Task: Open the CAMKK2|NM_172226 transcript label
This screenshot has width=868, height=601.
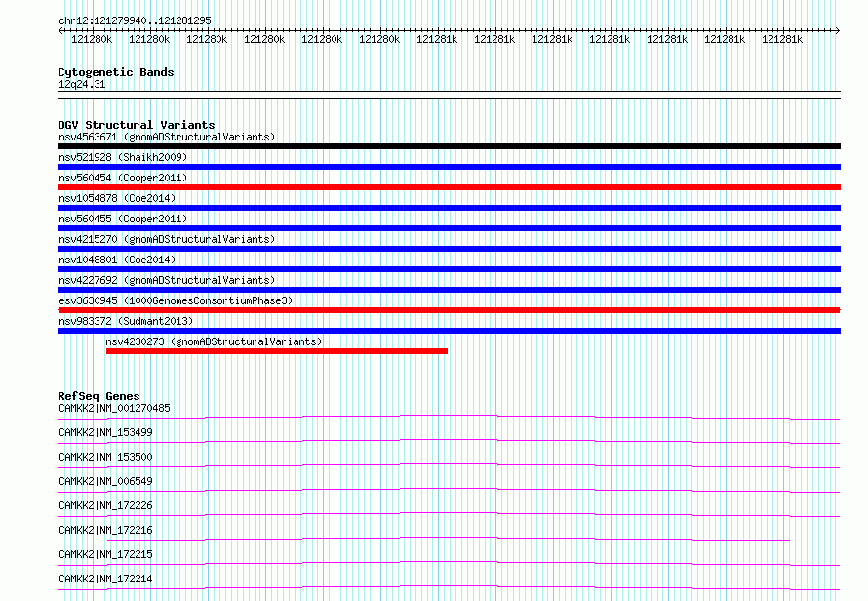Action: pos(105,505)
